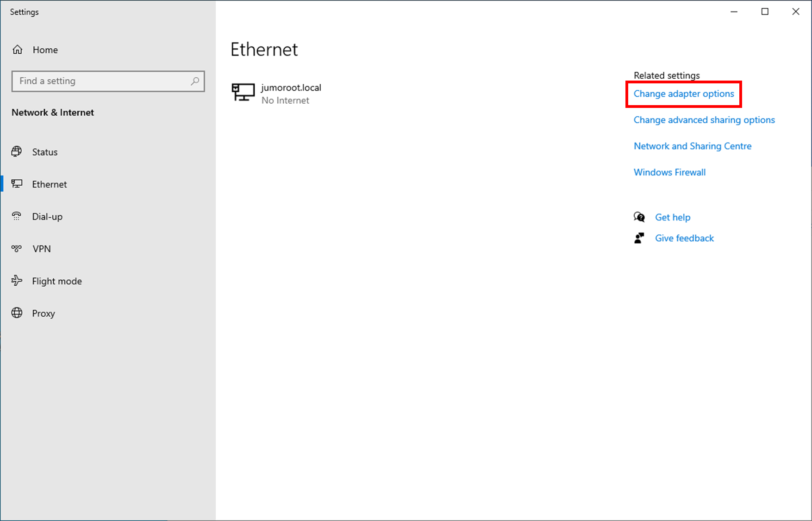This screenshot has width=812, height=521.
Task: Click the Status globe icon
Action: 17,151
